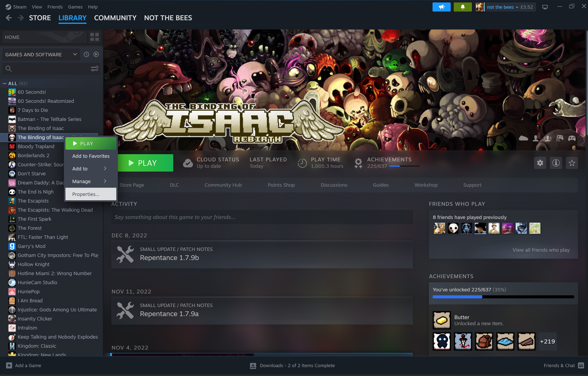Click the Hollow Knight game icon
The width and height of the screenshot is (588, 376).
tap(12, 264)
